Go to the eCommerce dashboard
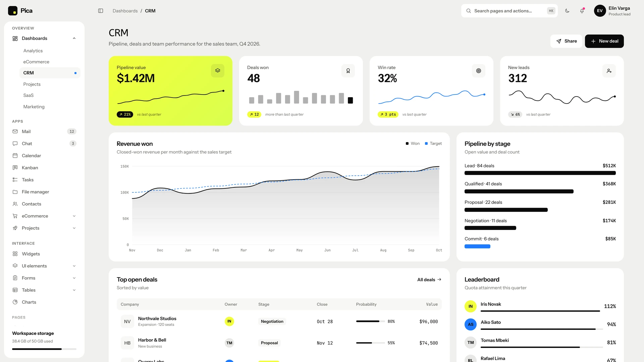 pyautogui.click(x=50, y=62)
